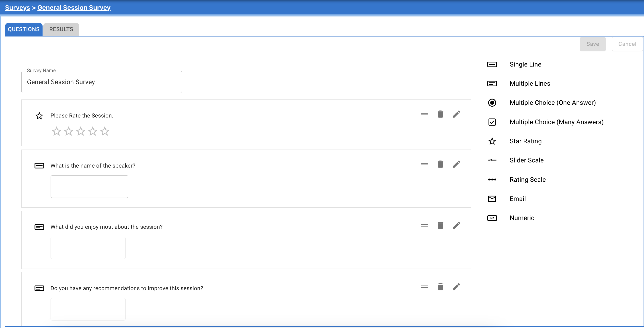Viewport: 644px width, 328px height.
Task: Navigate back to Surveys via breadcrumb
Action: [17, 8]
